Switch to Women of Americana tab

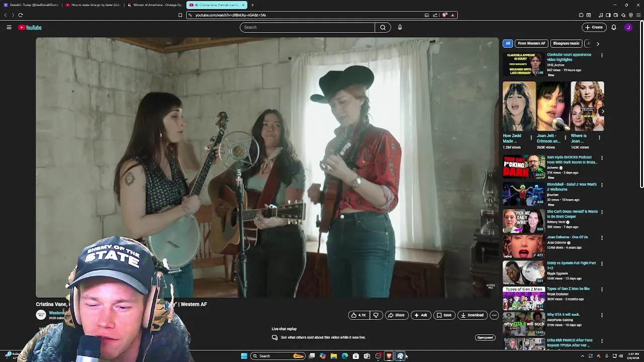(155, 5)
